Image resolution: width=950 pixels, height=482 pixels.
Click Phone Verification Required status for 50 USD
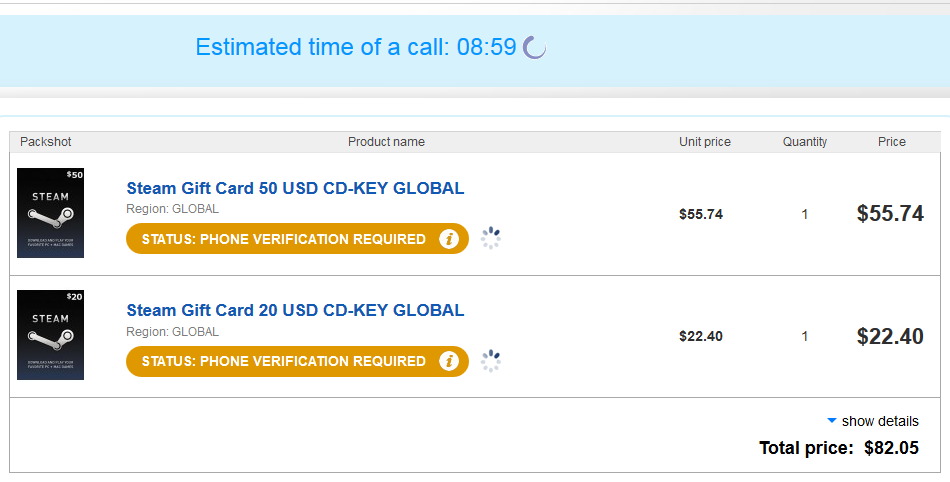pyautogui.click(x=284, y=239)
